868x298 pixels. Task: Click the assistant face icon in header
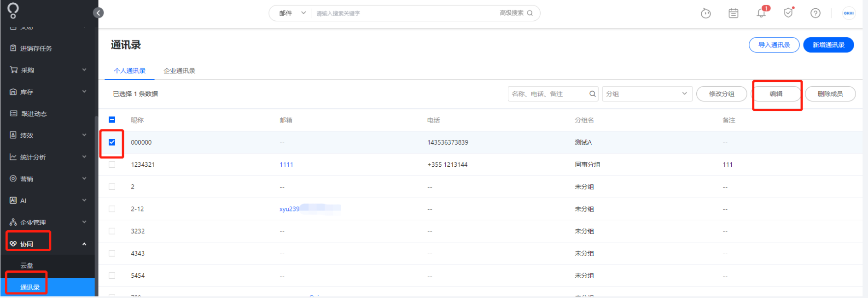(706, 13)
